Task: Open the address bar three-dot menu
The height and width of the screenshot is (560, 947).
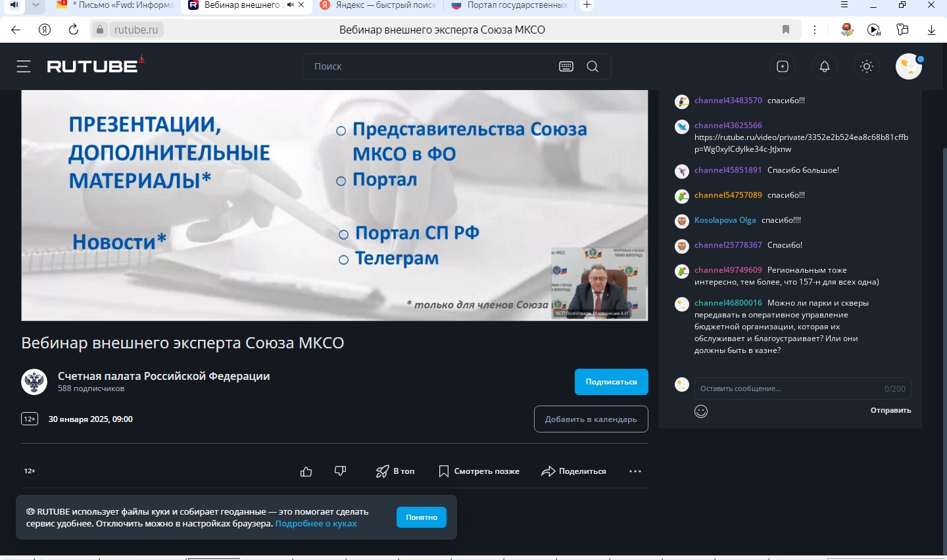Action: pyautogui.click(x=815, y=30)
